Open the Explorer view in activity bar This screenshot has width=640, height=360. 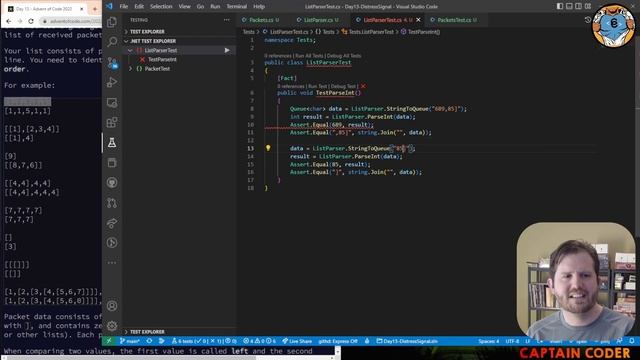point(112,22)
